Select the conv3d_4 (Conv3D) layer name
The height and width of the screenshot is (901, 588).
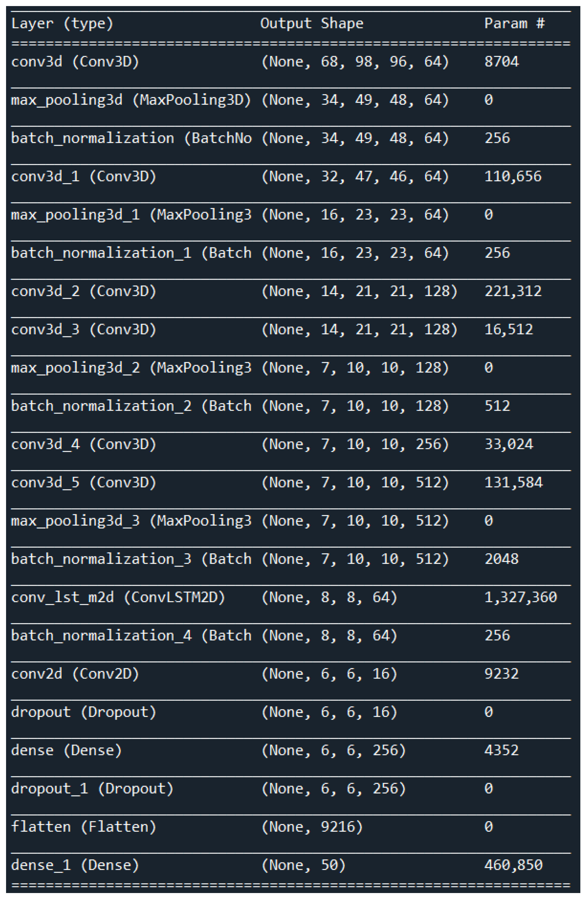83,444
